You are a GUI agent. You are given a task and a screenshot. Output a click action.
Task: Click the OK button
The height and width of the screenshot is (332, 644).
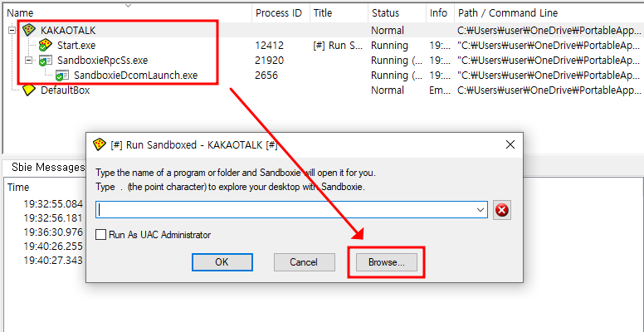(222, 262)
